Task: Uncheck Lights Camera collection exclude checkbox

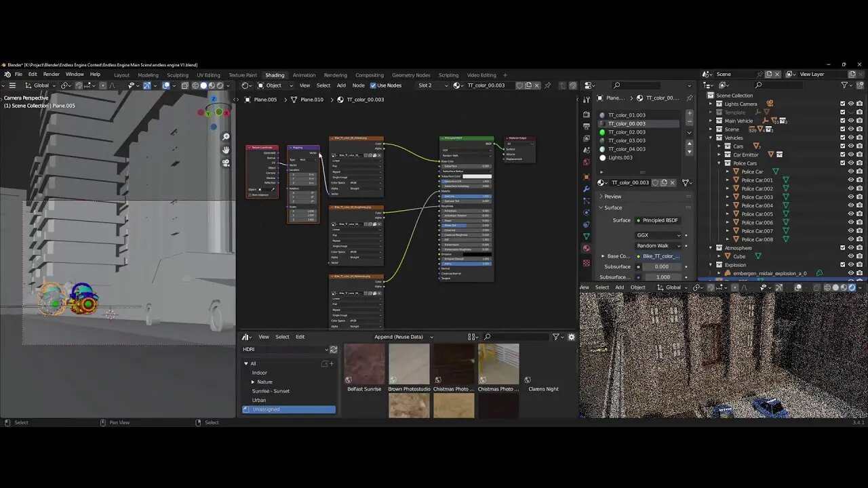Action: [843, 104]
